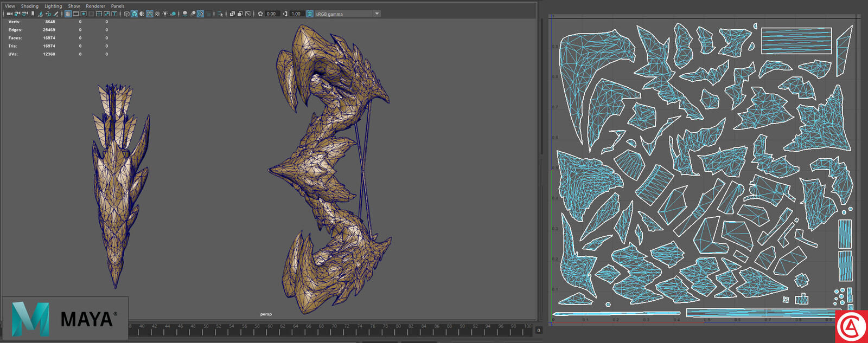Open the Shading menu
This screenshot has width=868, height=343.
pyautogui.click(x=30, y=6)
